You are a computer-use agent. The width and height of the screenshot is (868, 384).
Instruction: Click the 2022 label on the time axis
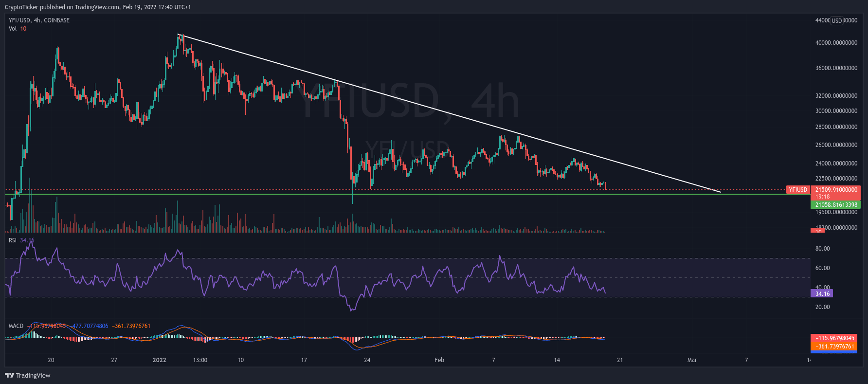[159, 360]
